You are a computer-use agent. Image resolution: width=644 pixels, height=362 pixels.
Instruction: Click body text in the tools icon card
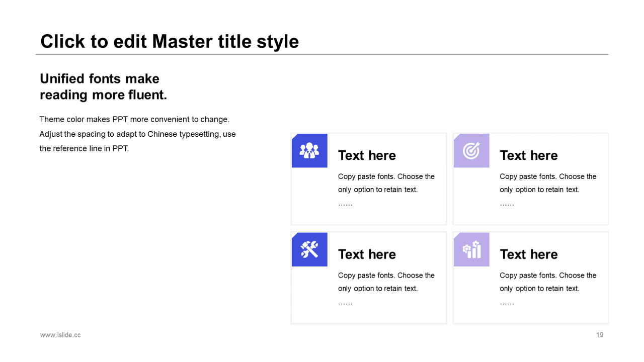(386, 282)
